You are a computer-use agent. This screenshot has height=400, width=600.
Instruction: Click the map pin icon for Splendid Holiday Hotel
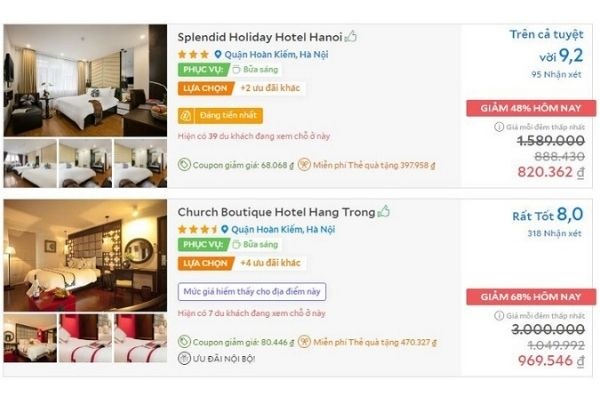coord(215,54)
